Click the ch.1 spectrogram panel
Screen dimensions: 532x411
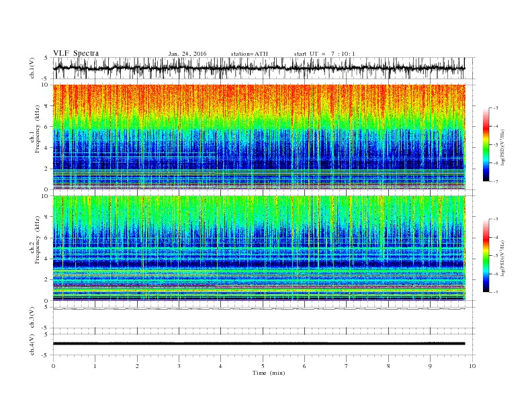259,137
